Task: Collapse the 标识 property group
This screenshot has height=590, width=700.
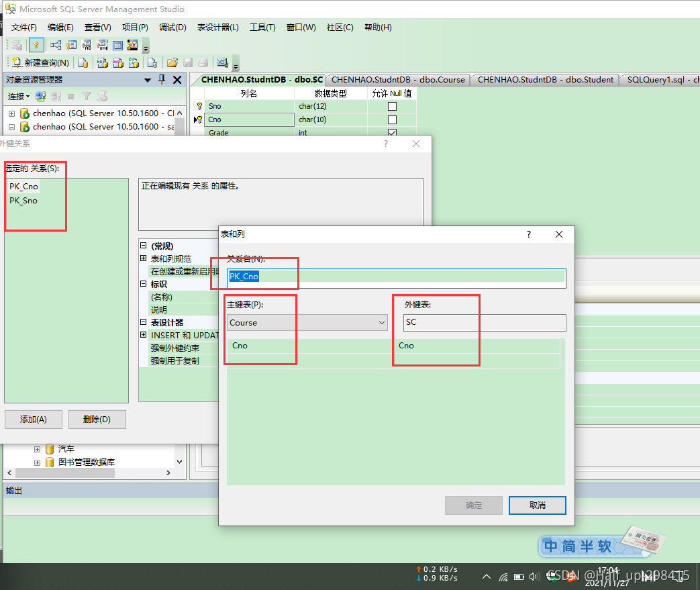Action: click(144, 284)
